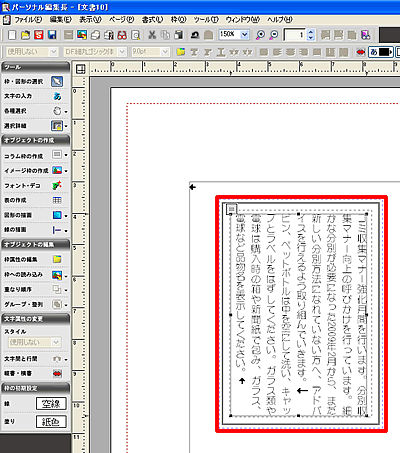The image size is (400, 453).
Task: Open the ページ menu
Action: pos(121,20)
